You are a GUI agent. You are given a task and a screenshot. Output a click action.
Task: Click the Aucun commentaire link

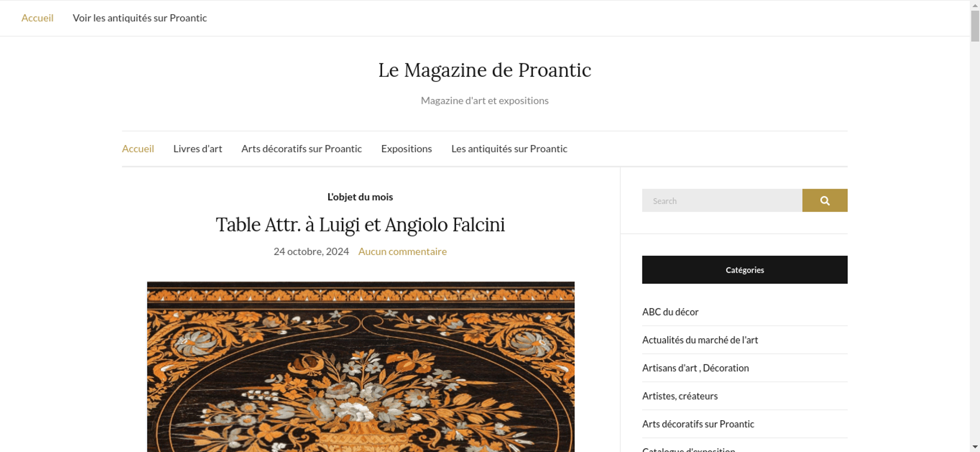tap(402, 251)
